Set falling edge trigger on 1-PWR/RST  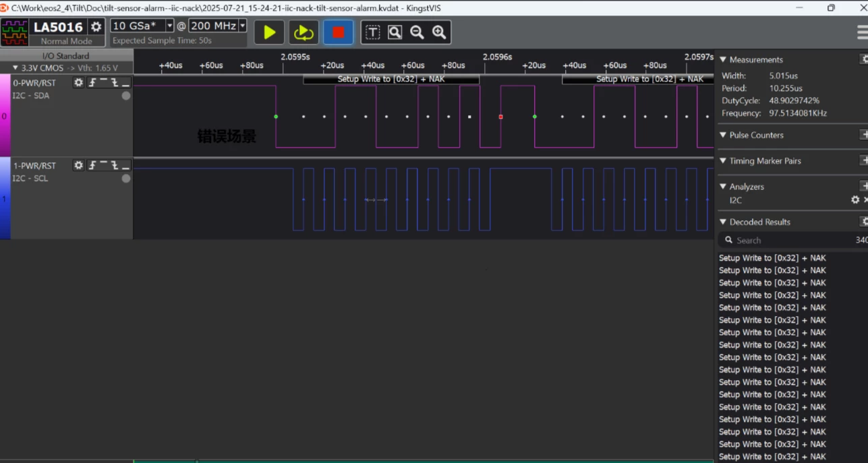coord(115,165)
